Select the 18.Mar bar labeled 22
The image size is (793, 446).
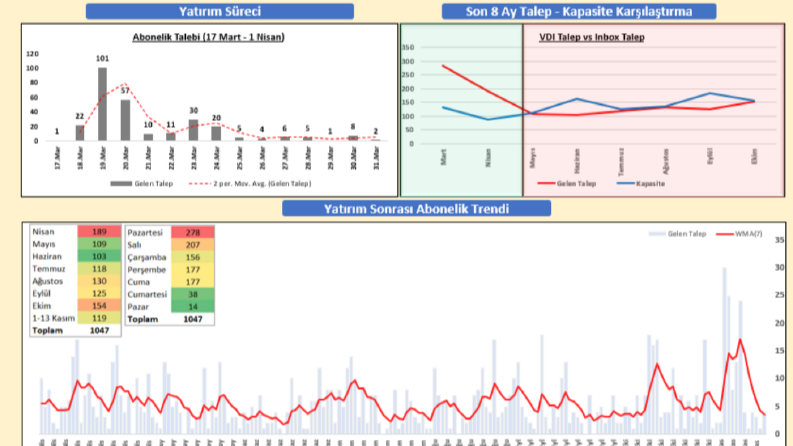[79, 132]
